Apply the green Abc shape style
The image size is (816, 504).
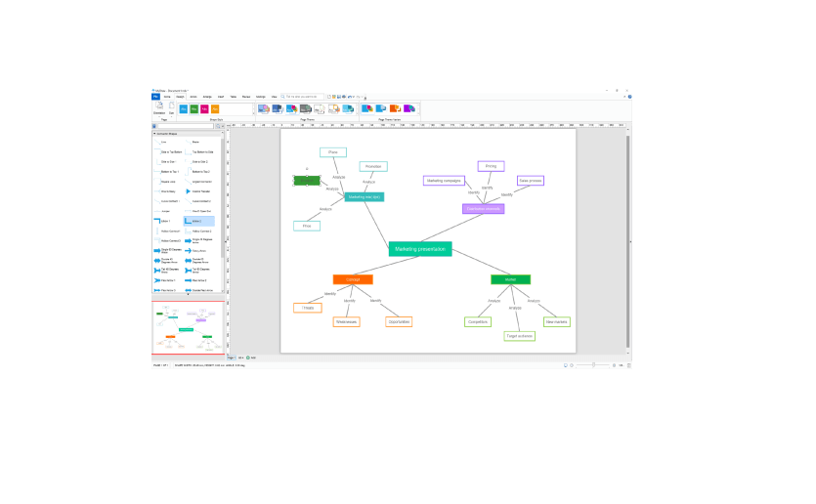194,109
